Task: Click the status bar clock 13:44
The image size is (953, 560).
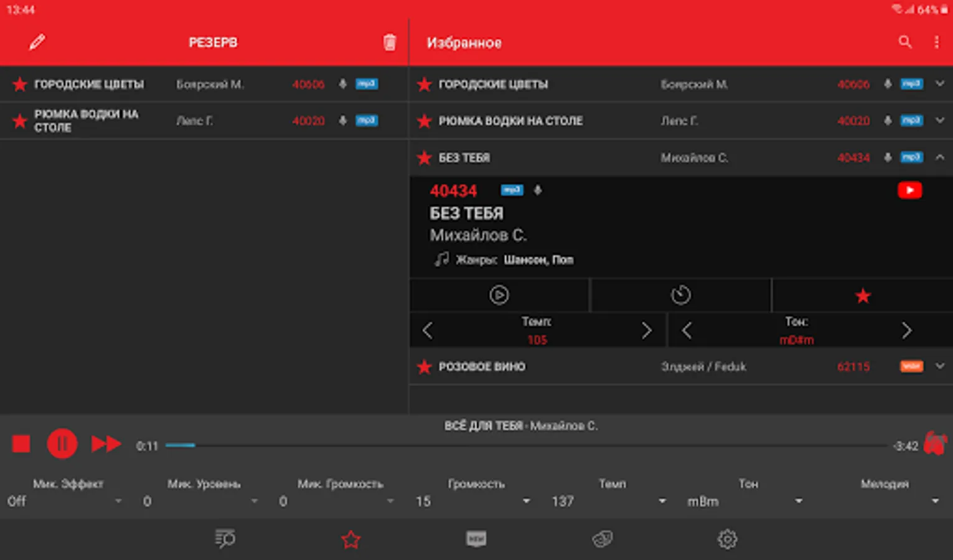Action: coord(21,10)
